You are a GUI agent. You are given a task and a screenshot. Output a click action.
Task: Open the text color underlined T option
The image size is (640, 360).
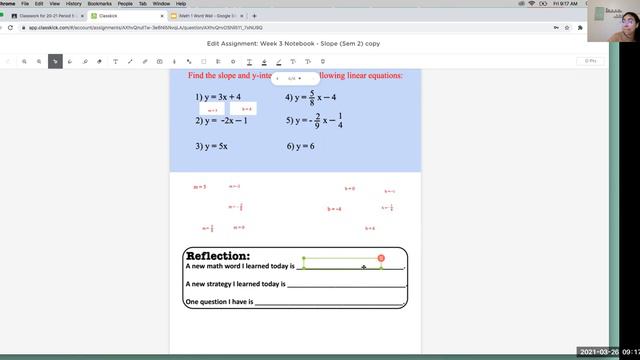[x=249, y=62]
